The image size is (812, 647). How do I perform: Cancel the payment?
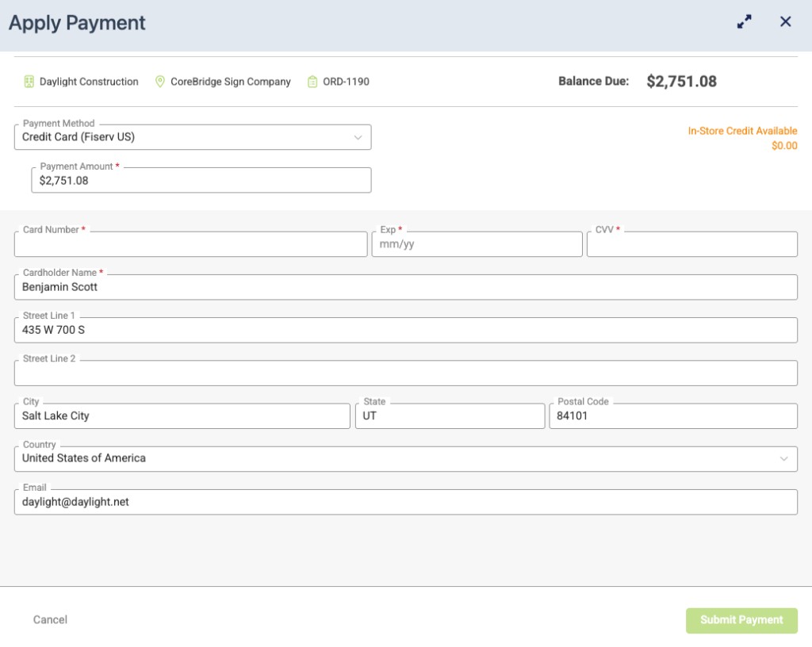click(x=50, y=619)
